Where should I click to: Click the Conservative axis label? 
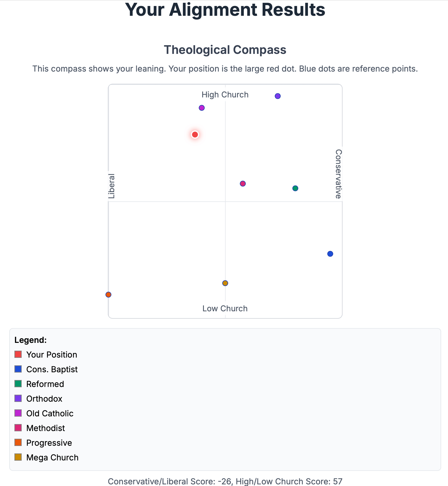(x=338, y=174)
